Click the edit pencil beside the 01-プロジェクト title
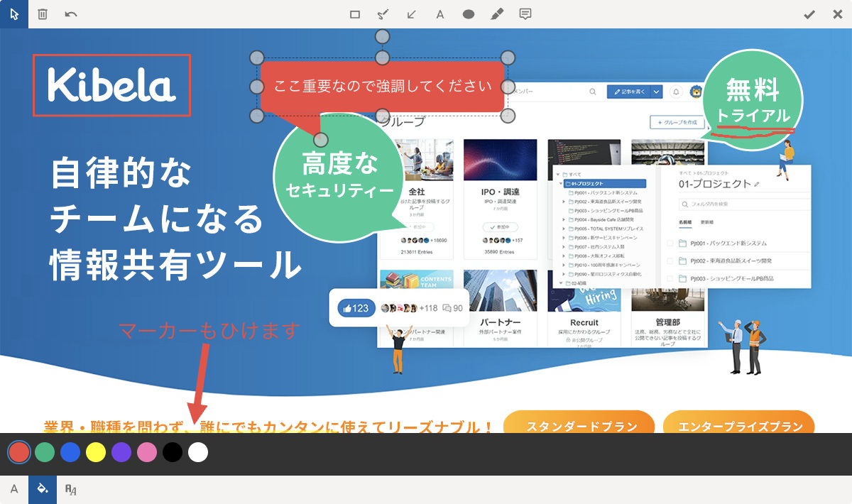The height and width of the screenshot is (504, 852). coord(757,184)
